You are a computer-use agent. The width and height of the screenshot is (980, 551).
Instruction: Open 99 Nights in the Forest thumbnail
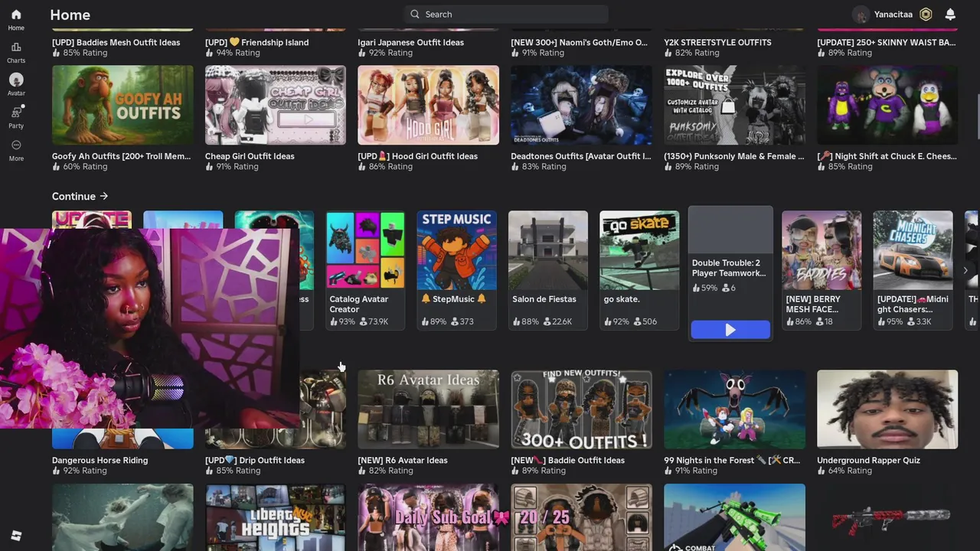click(x=734, y=409)
